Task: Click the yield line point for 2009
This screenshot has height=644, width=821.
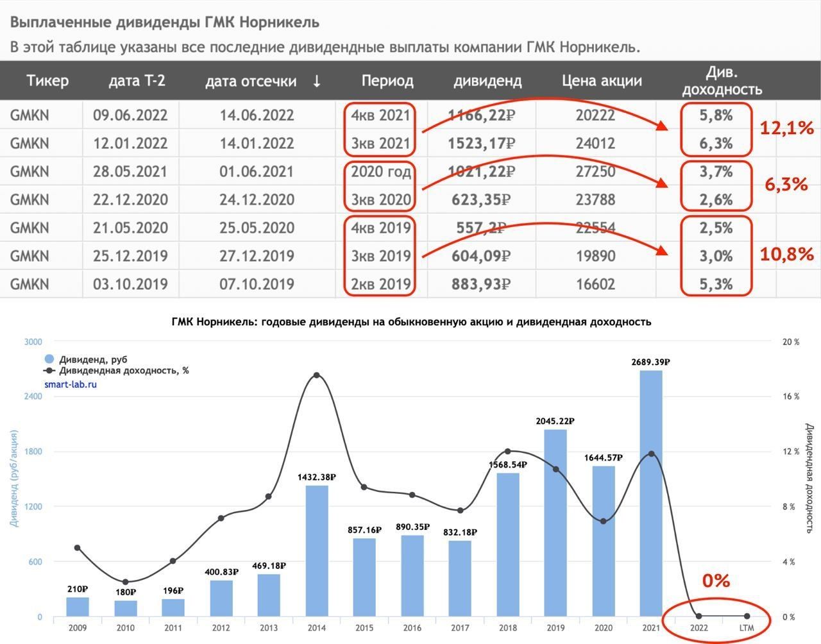Action: coord(78,548)
